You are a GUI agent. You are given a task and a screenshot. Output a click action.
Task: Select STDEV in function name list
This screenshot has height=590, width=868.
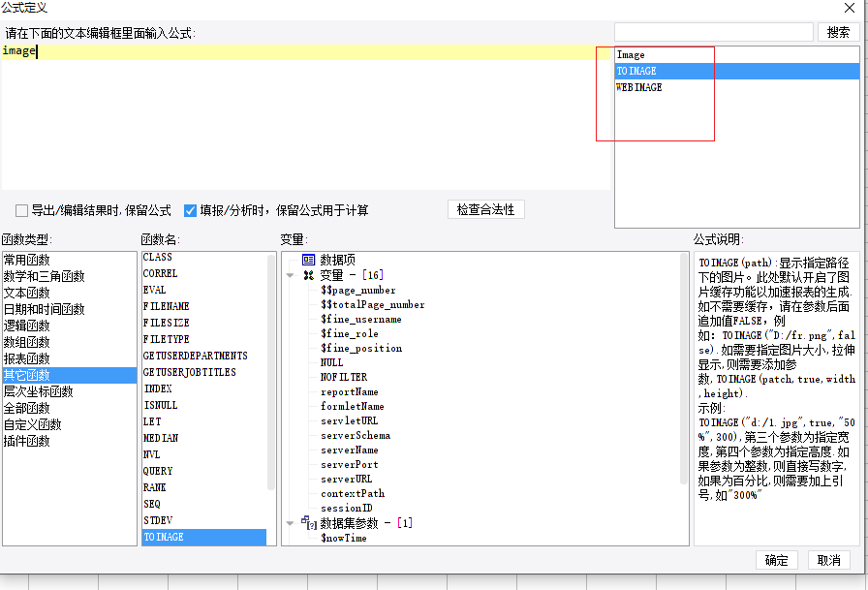(204, 520)
